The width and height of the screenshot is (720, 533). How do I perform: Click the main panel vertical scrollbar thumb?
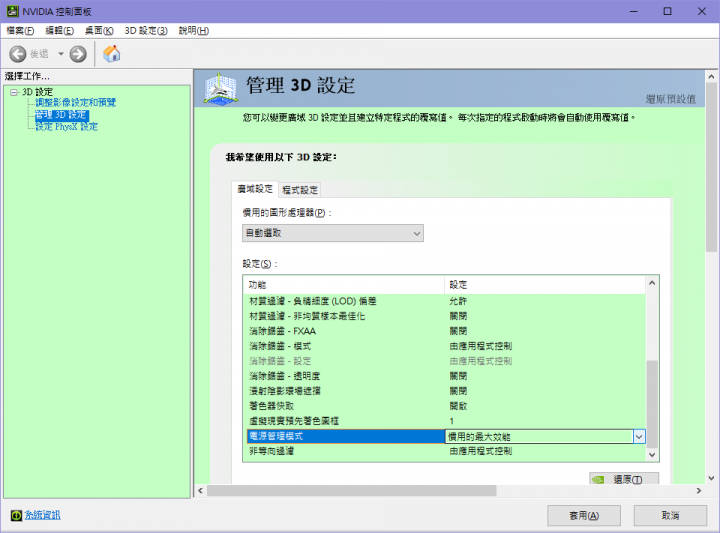[711, 168]
